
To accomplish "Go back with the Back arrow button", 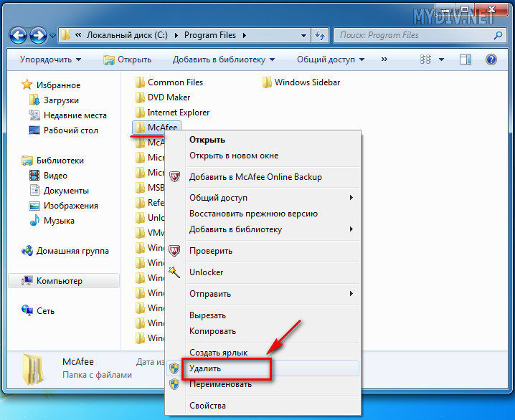I will pyautogui.click(x=18, y=35).
